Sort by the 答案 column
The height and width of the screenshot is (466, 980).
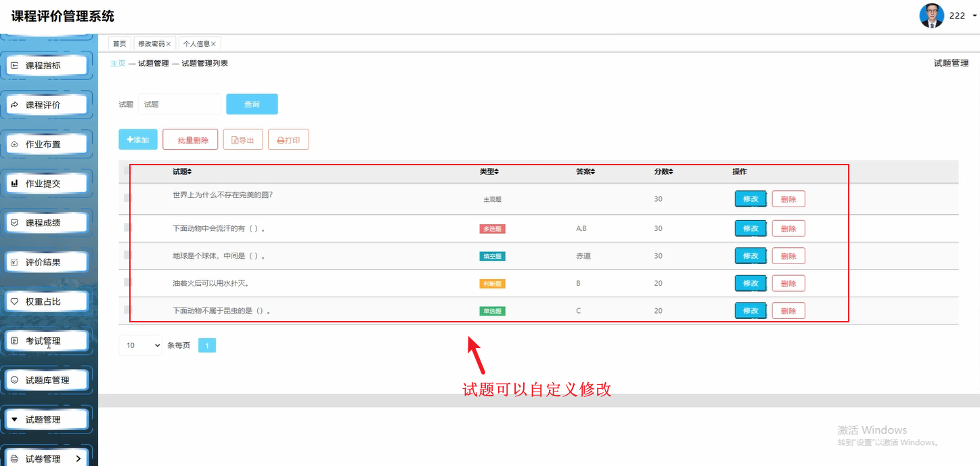[x=585, y=172]
